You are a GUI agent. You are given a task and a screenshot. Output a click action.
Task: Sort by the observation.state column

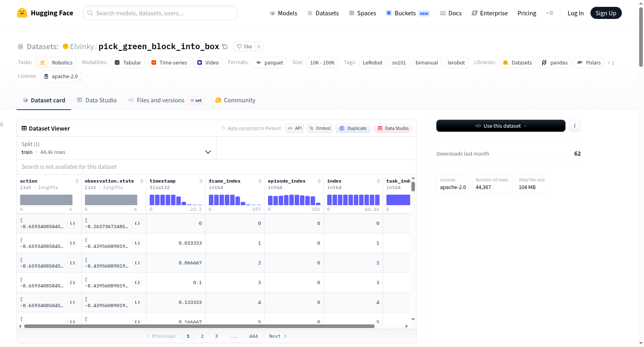pyautogui.click(x=142, y=181)
